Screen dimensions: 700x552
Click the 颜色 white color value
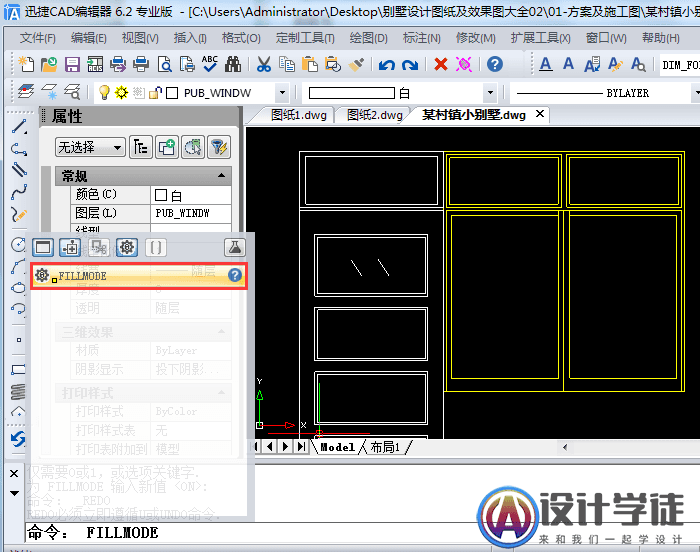(191, 195)
